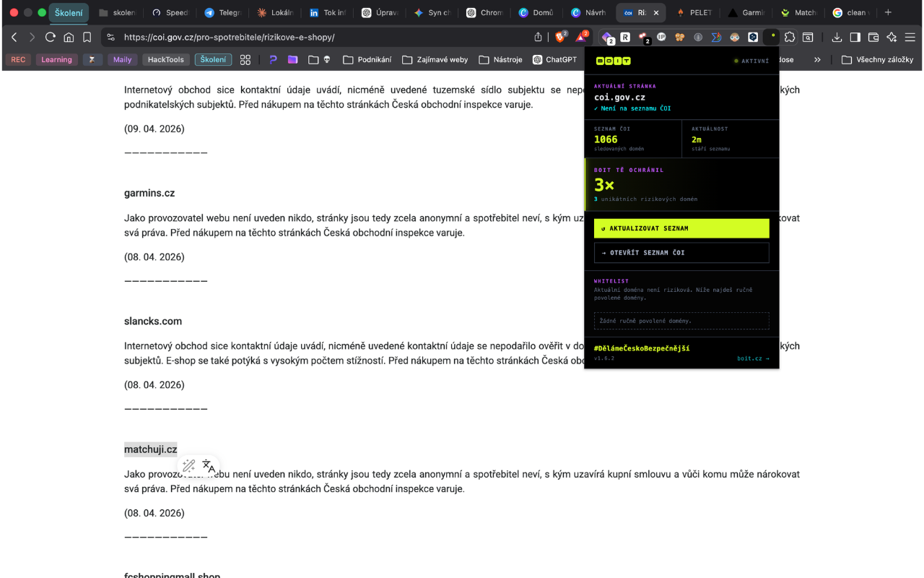This screenshot has width=924, height=578.
Task: Click the slancks.com heading text
Action: click(x=153, y=321)
